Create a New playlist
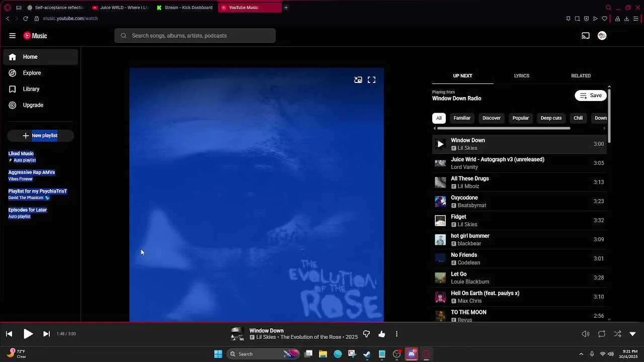Viewport: 644px width, 362px height. (40, 136)
